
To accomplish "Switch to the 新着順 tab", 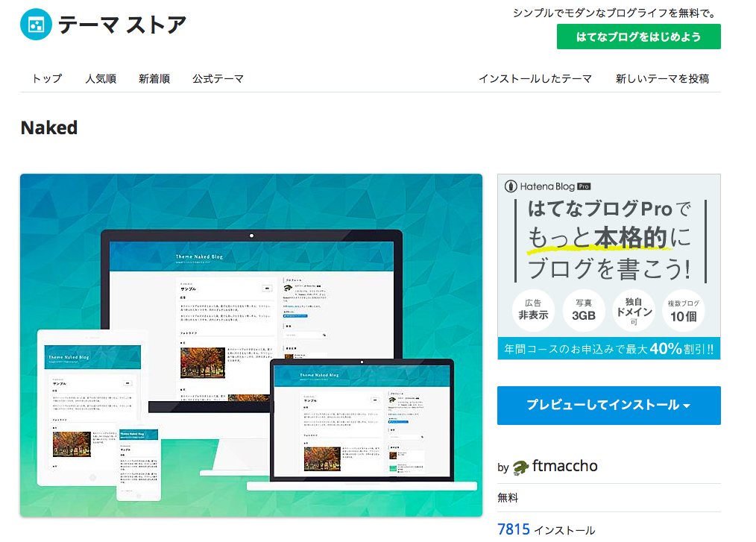I will click(154, 78).
